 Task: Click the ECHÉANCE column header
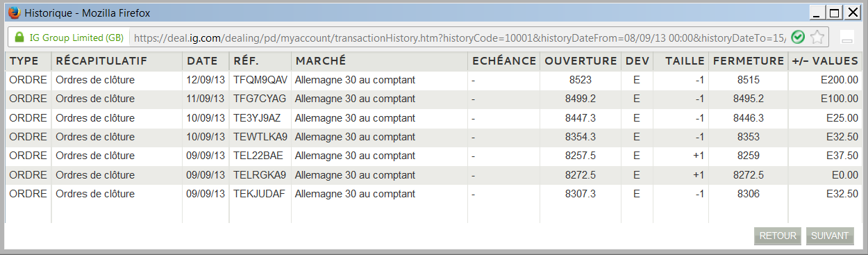point(503,61)
